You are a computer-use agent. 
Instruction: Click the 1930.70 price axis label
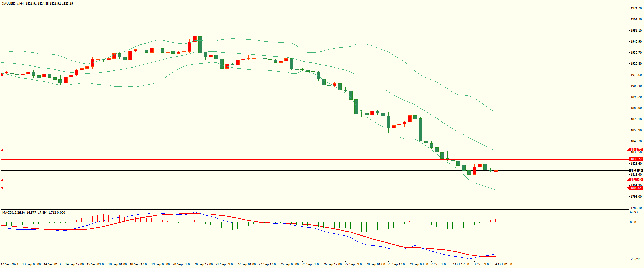click(x=636, y=53)
